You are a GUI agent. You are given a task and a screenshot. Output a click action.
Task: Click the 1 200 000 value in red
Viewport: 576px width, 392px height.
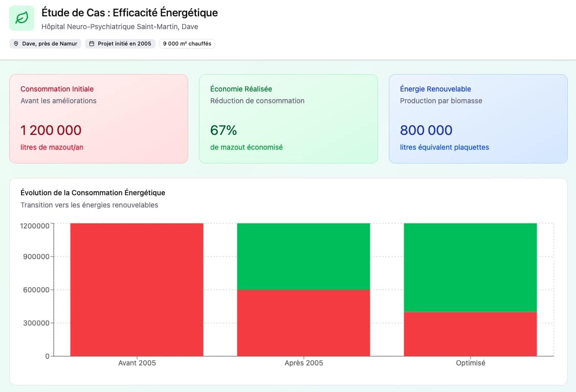tap(51, 130)
